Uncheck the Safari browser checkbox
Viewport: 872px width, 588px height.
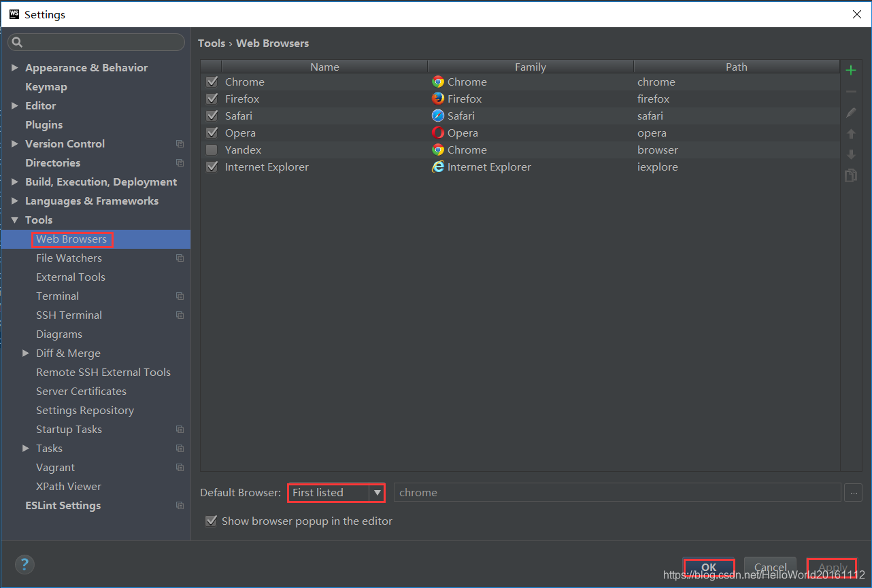[212, 116]
